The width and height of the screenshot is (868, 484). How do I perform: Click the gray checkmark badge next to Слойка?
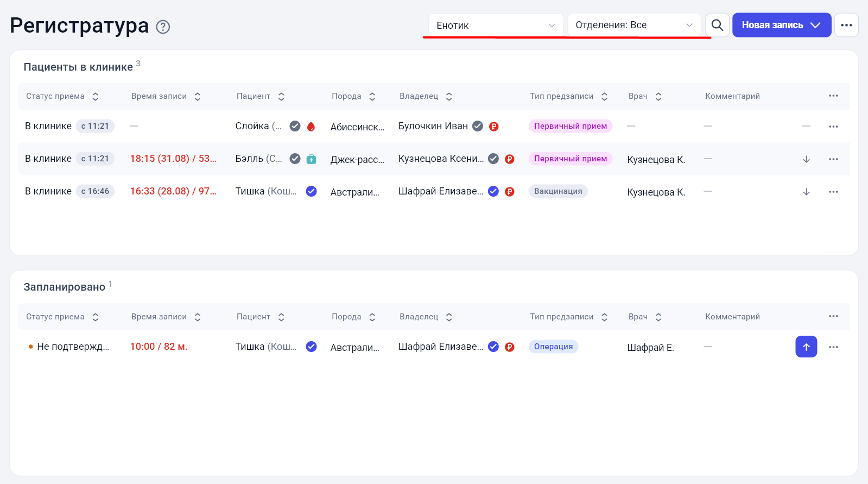tap(295, 126)
